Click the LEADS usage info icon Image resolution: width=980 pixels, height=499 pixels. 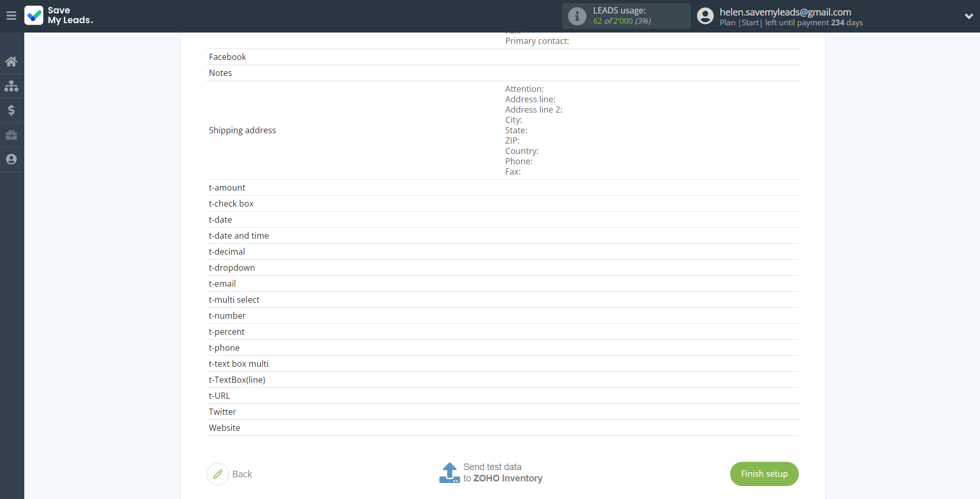pyautogui.click(x=577, y=16)
